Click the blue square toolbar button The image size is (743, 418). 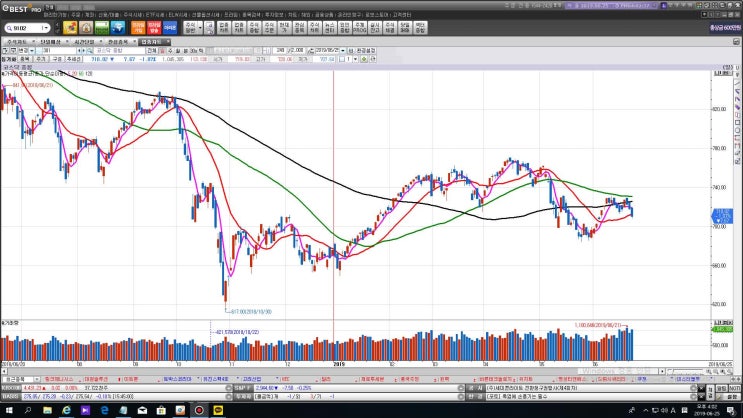coord(170,27)
